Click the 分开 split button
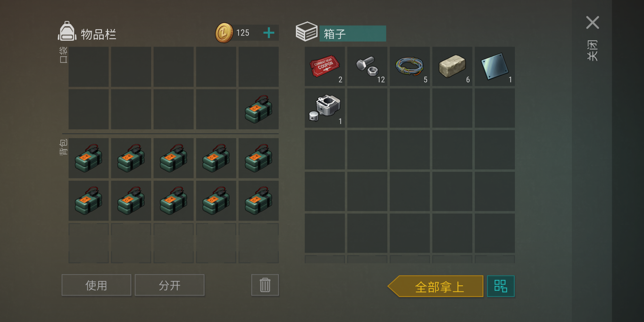The image size is (644, 322). 169,285
